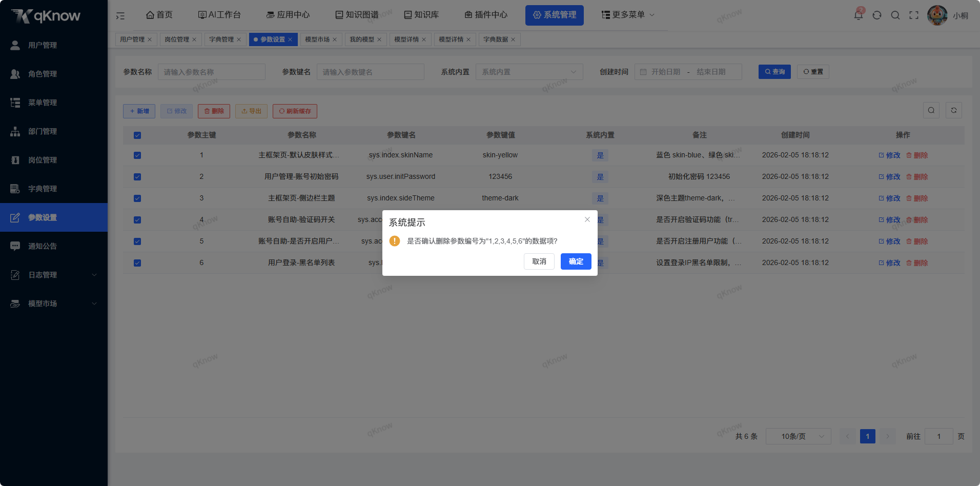Click the 前往 page number field
This screenshot has width=980, height=486.
[x=939, y=436]
